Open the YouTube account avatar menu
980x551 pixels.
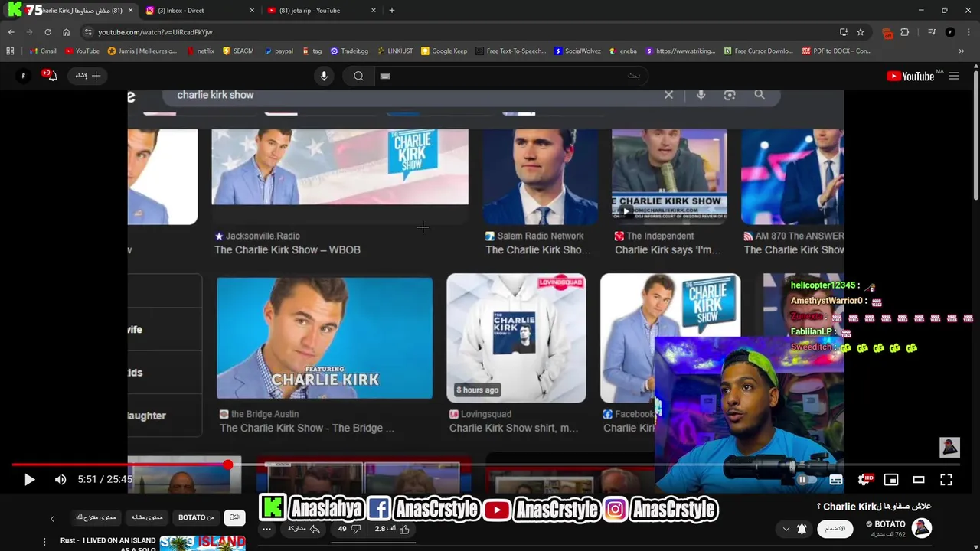click(x=23, y=76)
